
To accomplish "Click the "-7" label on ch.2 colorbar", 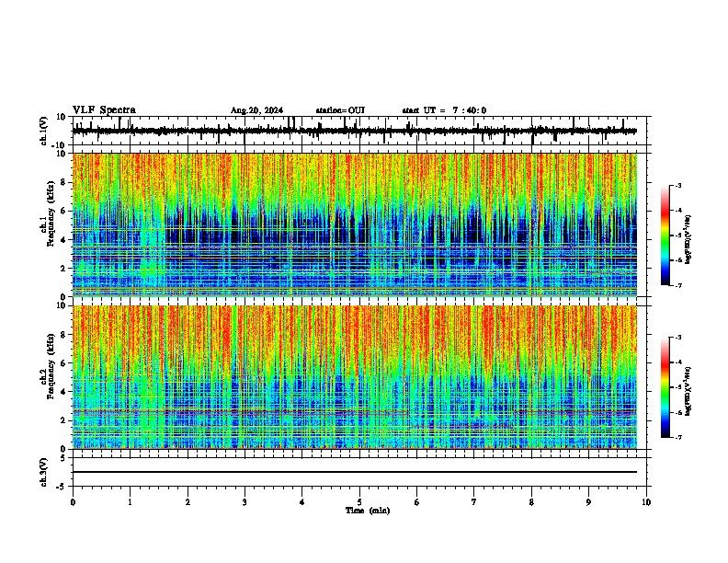I will click(x=678, y=437).
